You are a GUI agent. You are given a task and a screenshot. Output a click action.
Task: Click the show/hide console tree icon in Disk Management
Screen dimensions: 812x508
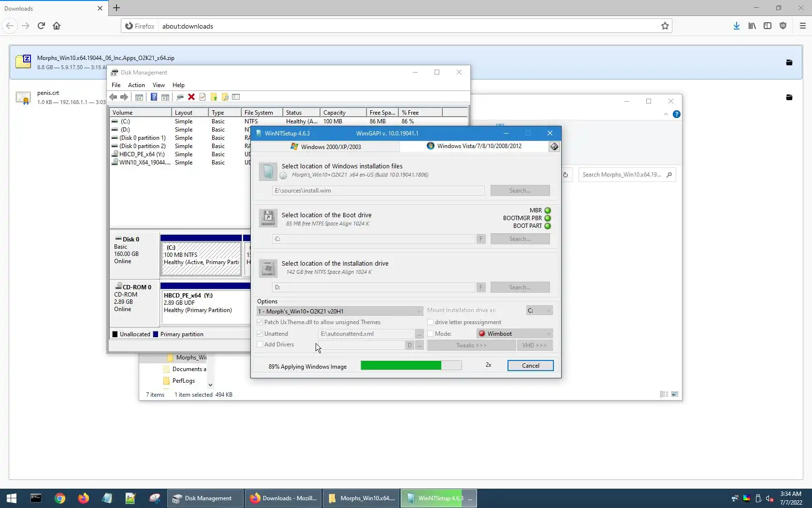point(139,97)
